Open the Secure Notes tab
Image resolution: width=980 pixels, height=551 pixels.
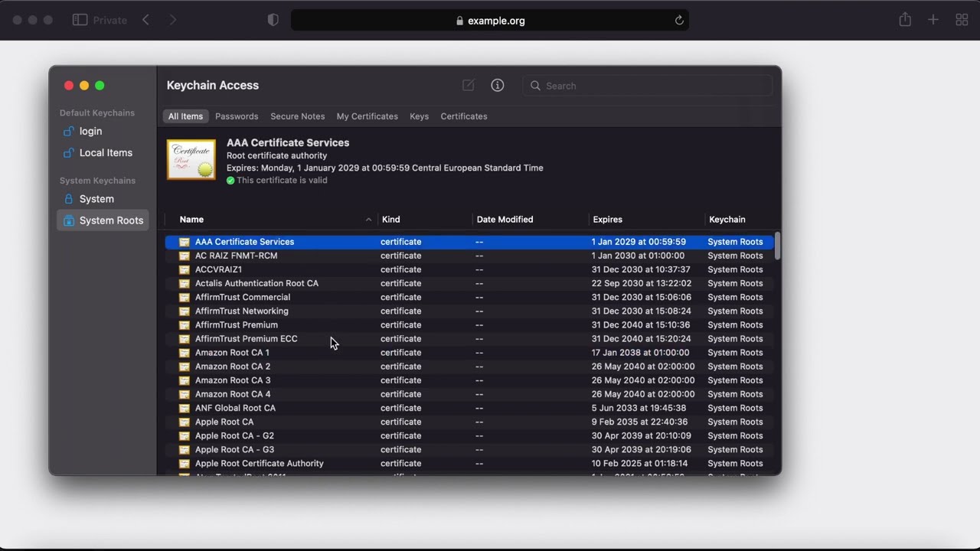point(297,116)
